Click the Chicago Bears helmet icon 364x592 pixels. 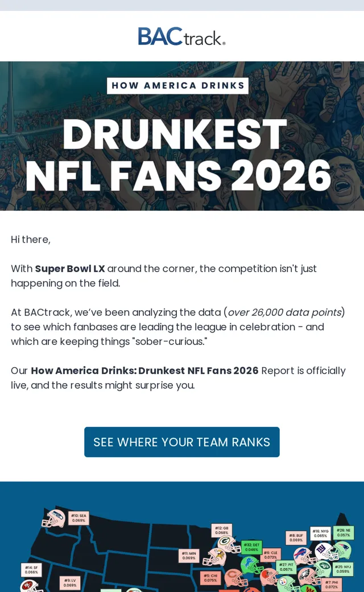coord(235,578)
